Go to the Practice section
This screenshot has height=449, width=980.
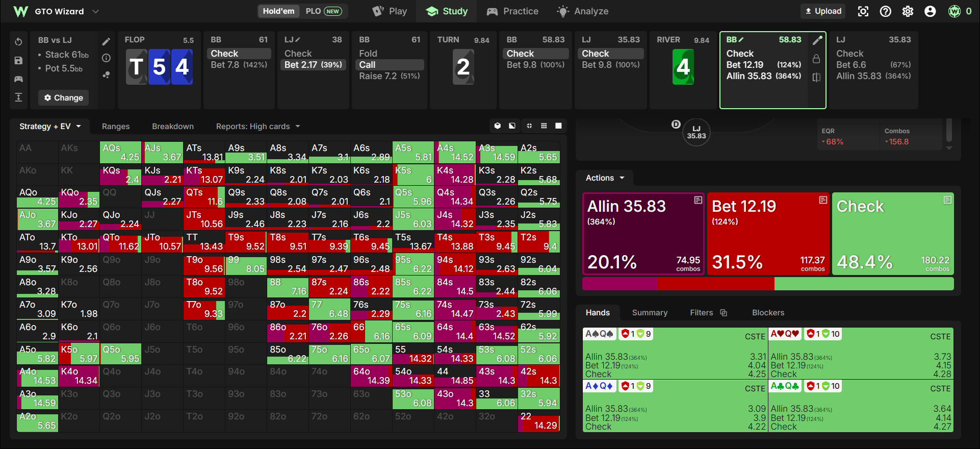coord(512,11)
